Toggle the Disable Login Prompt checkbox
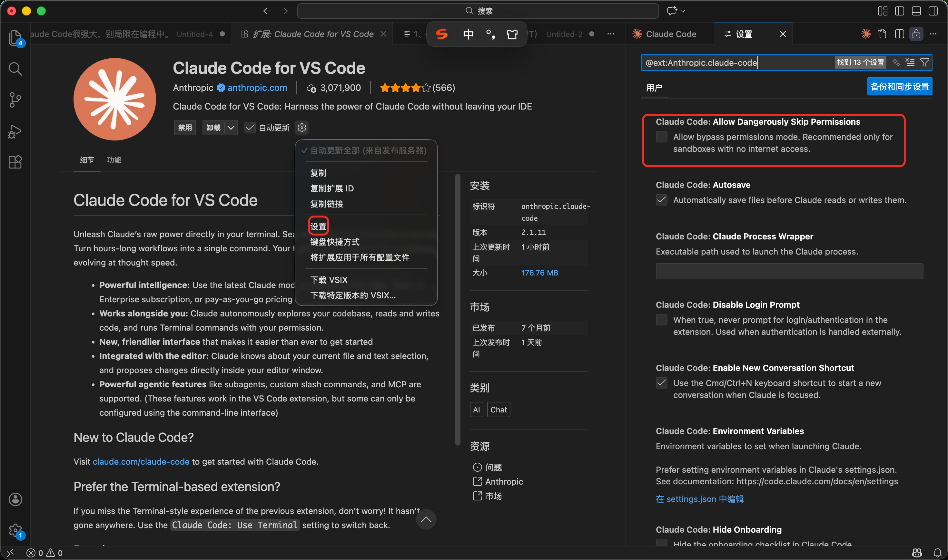The height and width of the screenshot is (560, 948). tap(661, 320)
